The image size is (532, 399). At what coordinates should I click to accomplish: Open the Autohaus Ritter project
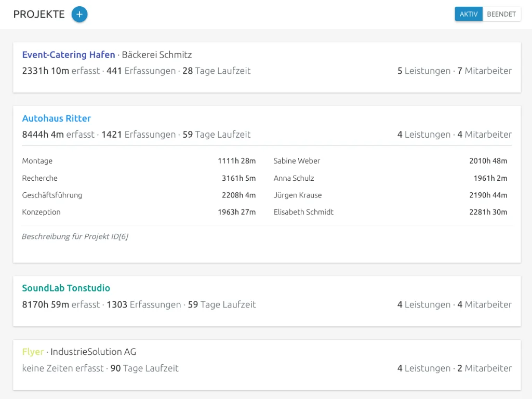click(56, 118)
